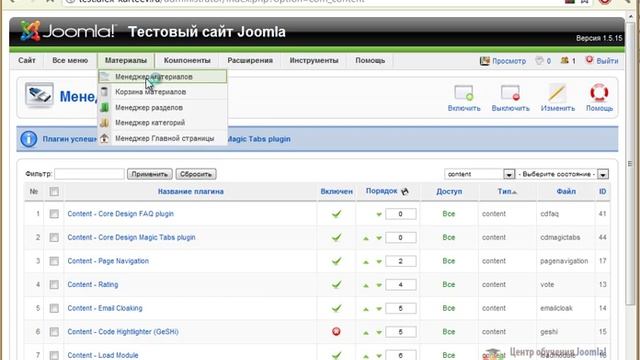Click the Применить filter button
The width and height of the screenshot is (640, 360).
150,174
